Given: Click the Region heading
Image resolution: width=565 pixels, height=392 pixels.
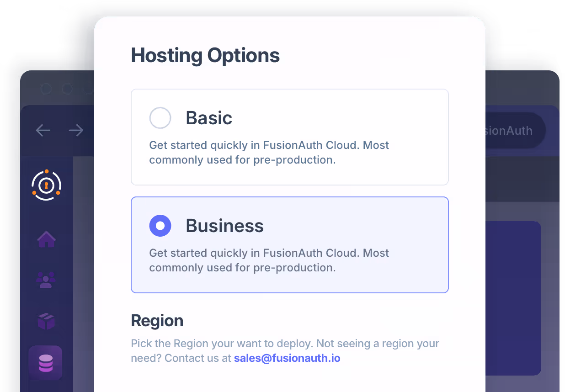Looking at the screenshot, I should (157, 321).
